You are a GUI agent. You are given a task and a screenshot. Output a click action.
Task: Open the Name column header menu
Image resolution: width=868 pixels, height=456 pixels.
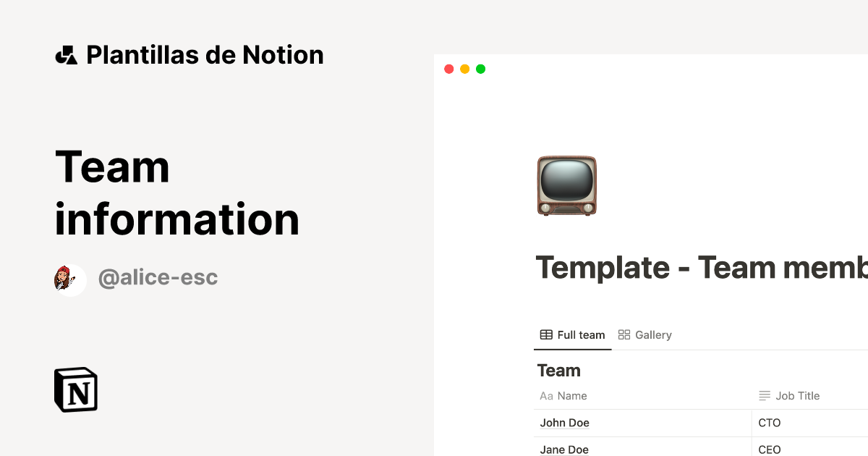[571, 396]
